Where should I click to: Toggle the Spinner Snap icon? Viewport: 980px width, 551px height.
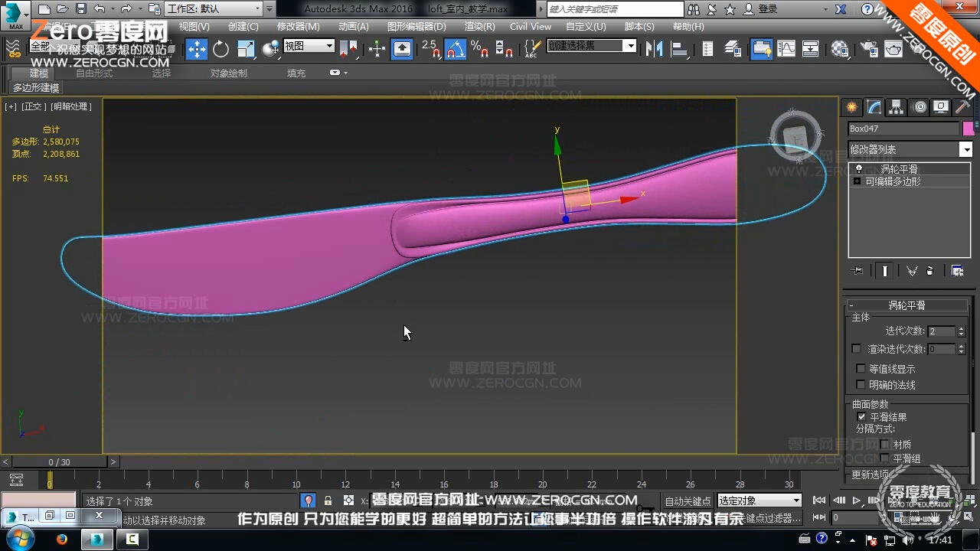tap(505, 49)
